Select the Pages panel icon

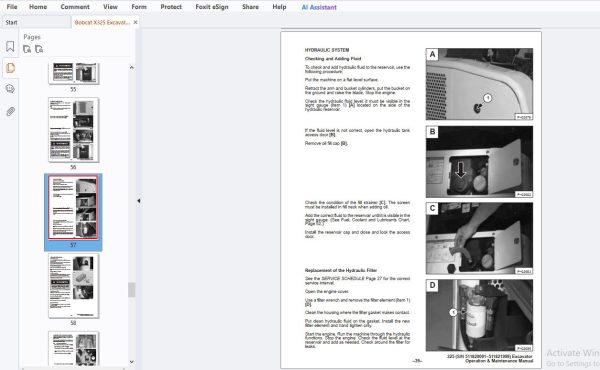click(10, 68)
